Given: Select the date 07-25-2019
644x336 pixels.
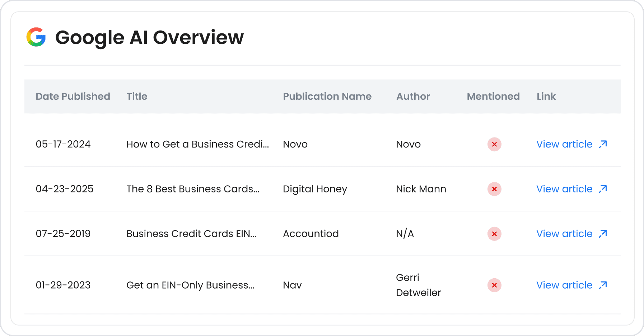Looking at the screenshot, I should [x=63, y=234].
